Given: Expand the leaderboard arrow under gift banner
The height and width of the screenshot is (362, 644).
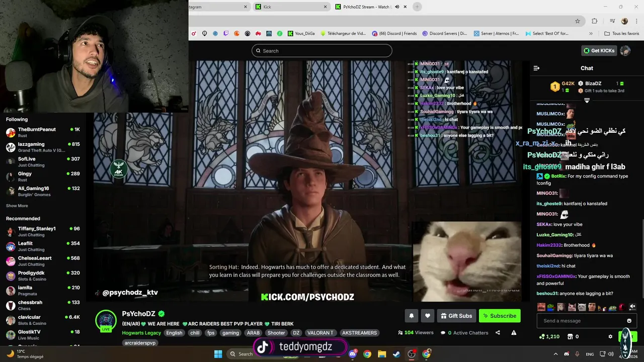Looking at the screenshot, I should click(x=587, y=101).
